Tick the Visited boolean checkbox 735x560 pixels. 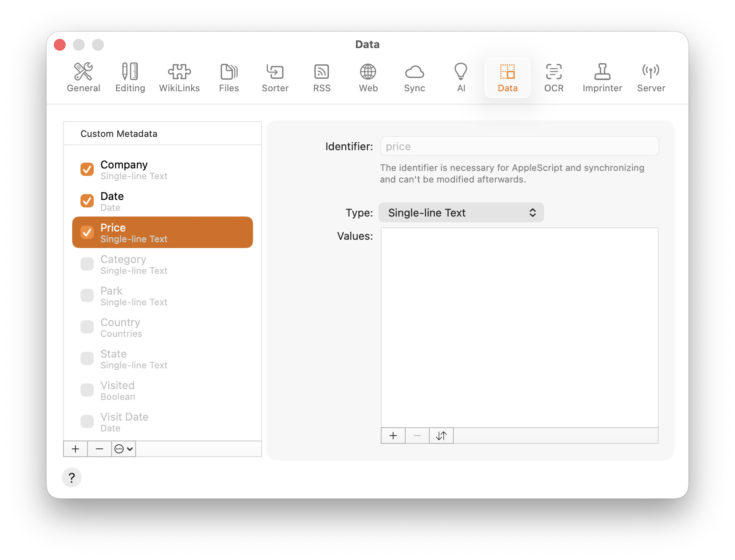point(87,390)
